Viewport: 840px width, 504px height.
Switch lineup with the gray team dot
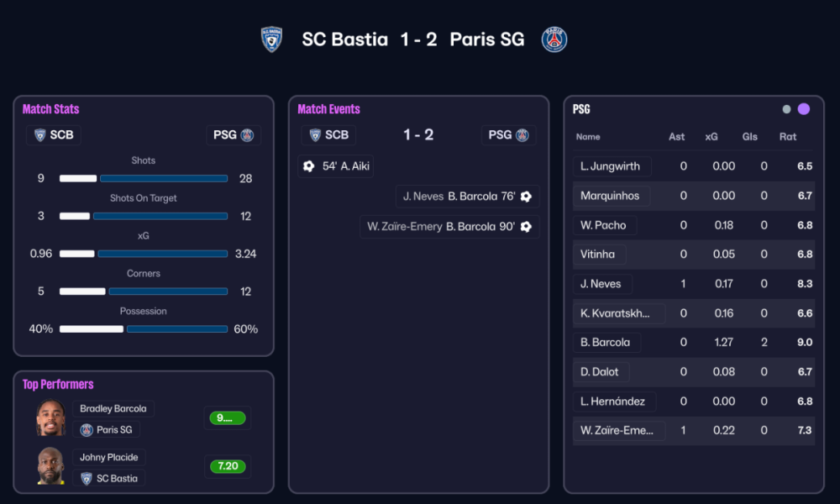tap(786, 109)
